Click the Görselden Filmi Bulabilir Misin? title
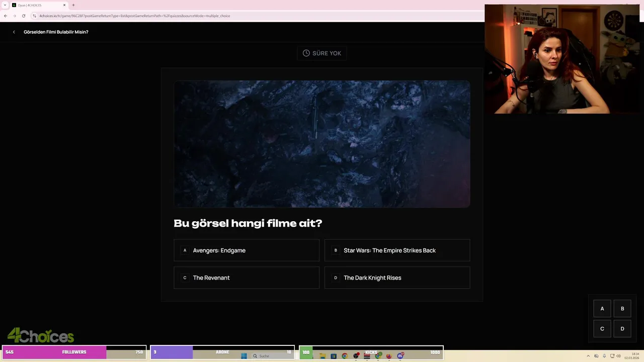The height and width of the screenshot is (362, 644). tap(56, 32)
